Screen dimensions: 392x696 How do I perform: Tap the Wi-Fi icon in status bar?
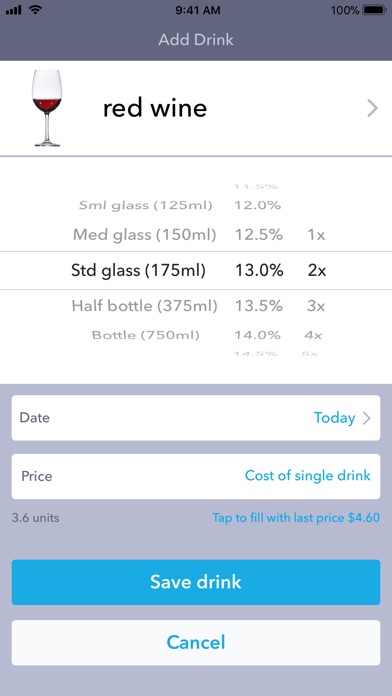tap(35, 10)
